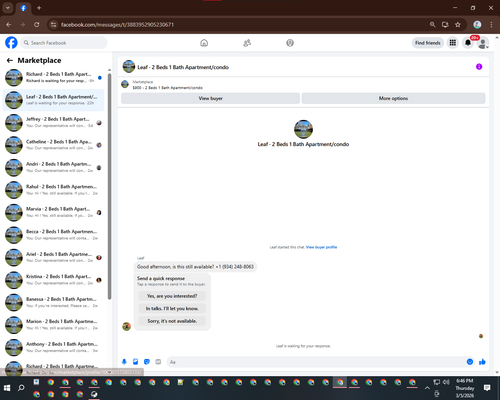Screen dimensions: 500x400
Task: Click the Search Facebook field
Action: tap(64, 43)
